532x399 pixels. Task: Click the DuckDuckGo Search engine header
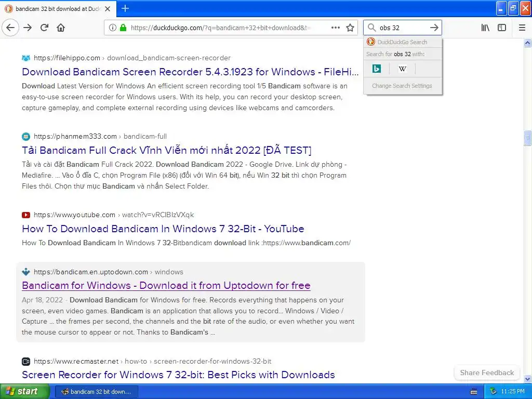point(403,42)
